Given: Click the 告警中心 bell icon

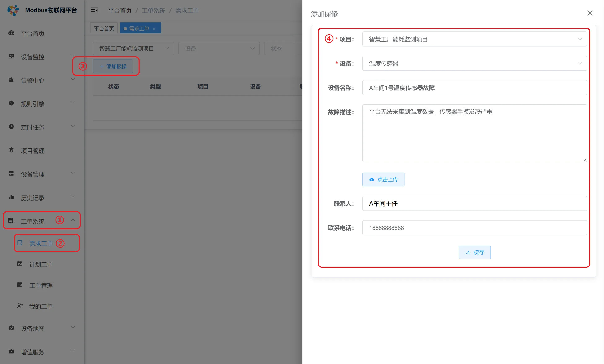Looking at the screenshot, I should [11, 80].
